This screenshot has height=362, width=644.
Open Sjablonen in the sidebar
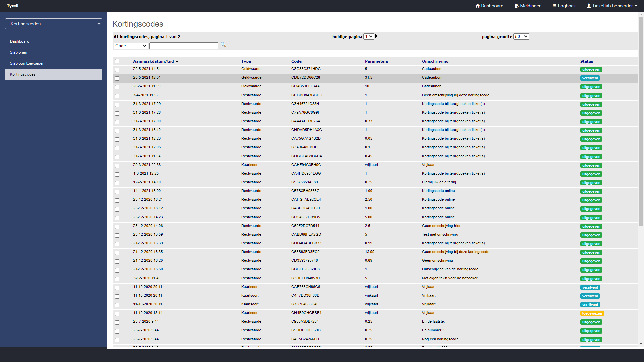19,52
